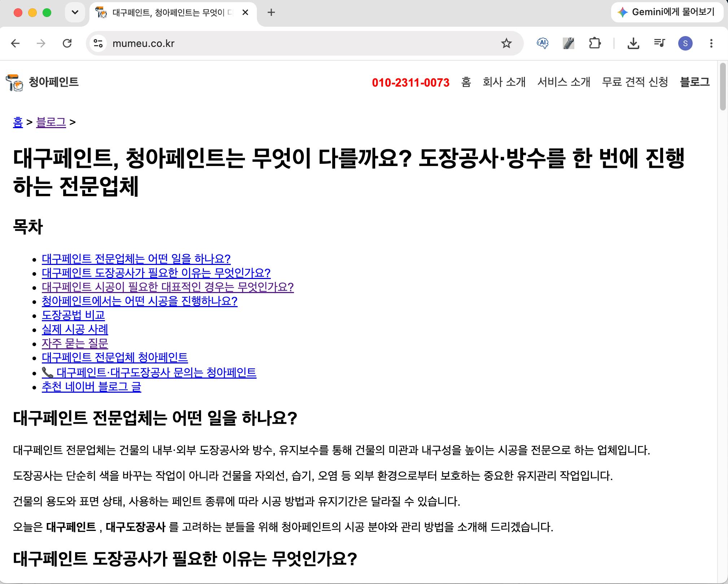Screen dimensions: 728x584
Task: Reload the current page
Action: [67, 44]
